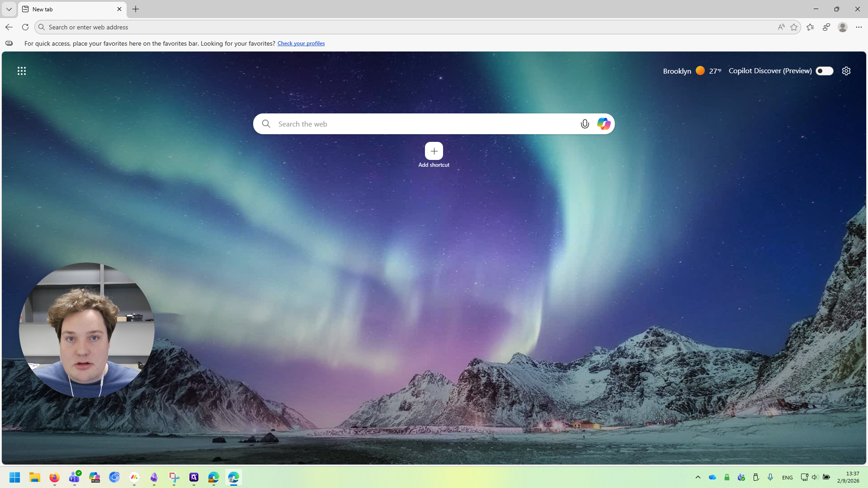Open page settings gear icon
This screenshot has height=488, width=868.
846,71
